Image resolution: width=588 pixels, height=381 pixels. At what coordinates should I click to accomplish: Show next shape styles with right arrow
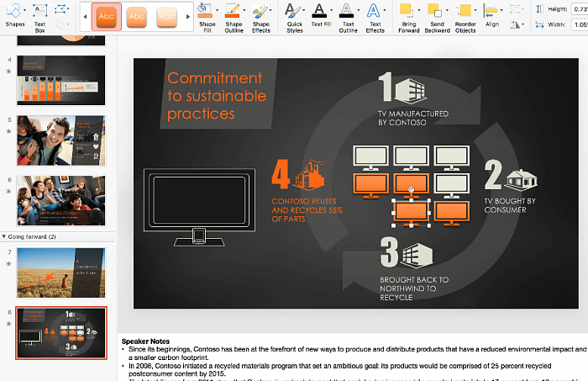(188, 17)
